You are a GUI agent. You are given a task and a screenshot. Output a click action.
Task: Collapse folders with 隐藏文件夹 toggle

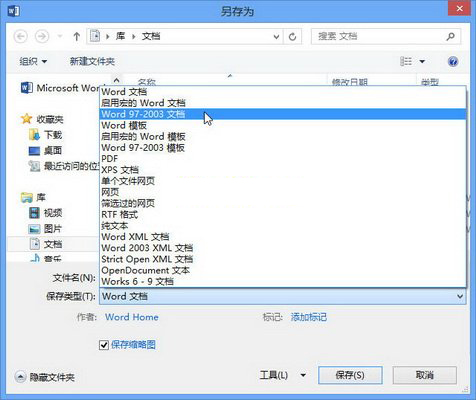click(x=45, y=377)
